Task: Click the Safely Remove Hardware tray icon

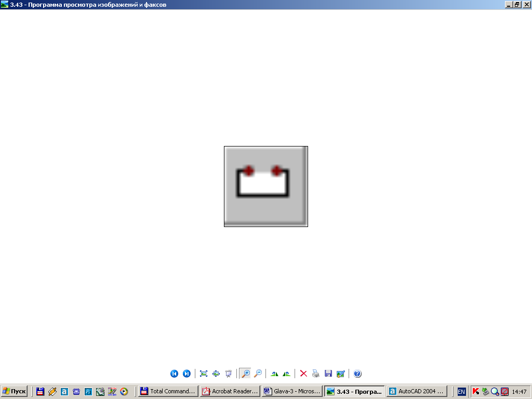Action: tap(486, 392)
